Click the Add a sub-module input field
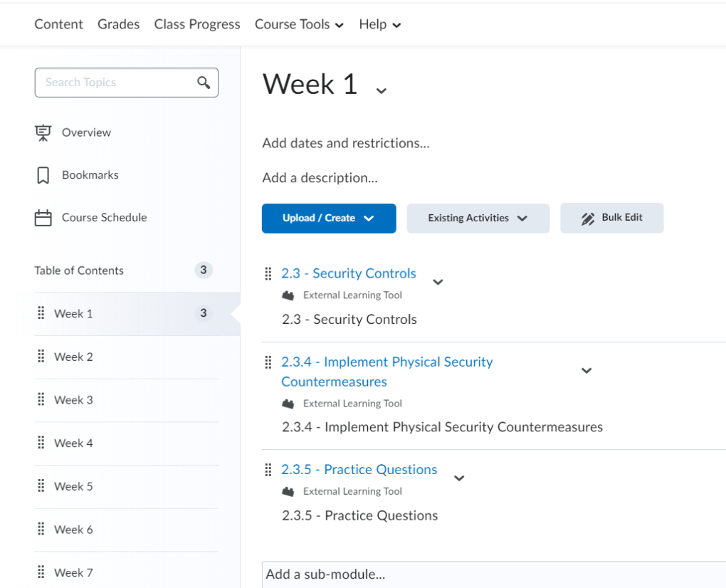This screenshot has width=726, height=588. coord(491,574)
